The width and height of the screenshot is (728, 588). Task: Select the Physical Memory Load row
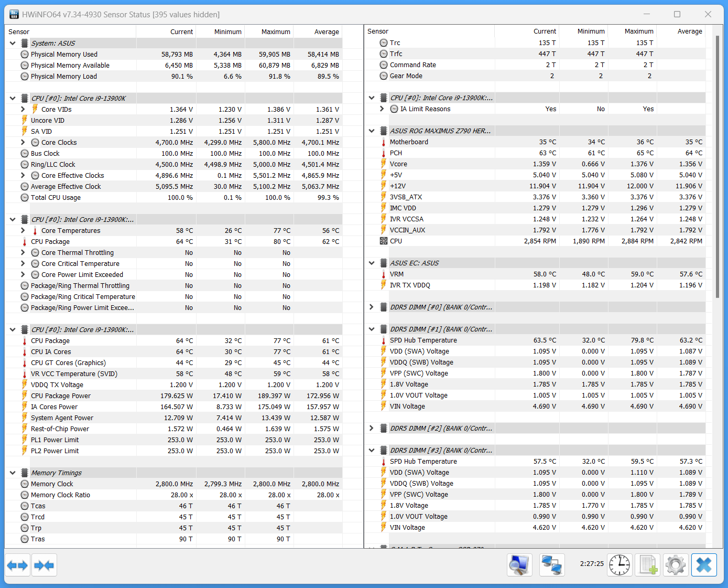coord(173,77)
